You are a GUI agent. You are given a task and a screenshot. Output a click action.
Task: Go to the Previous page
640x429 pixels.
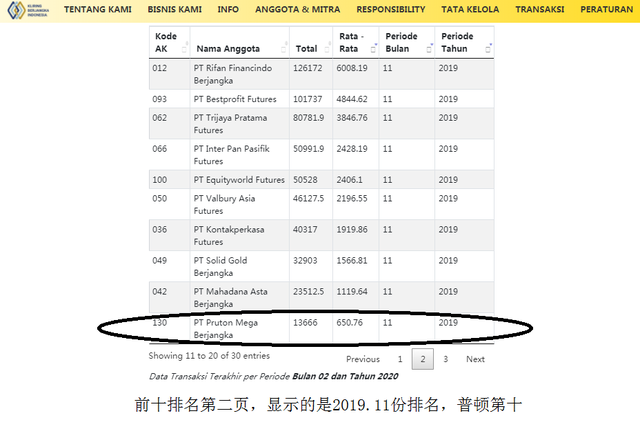[363, 359]
